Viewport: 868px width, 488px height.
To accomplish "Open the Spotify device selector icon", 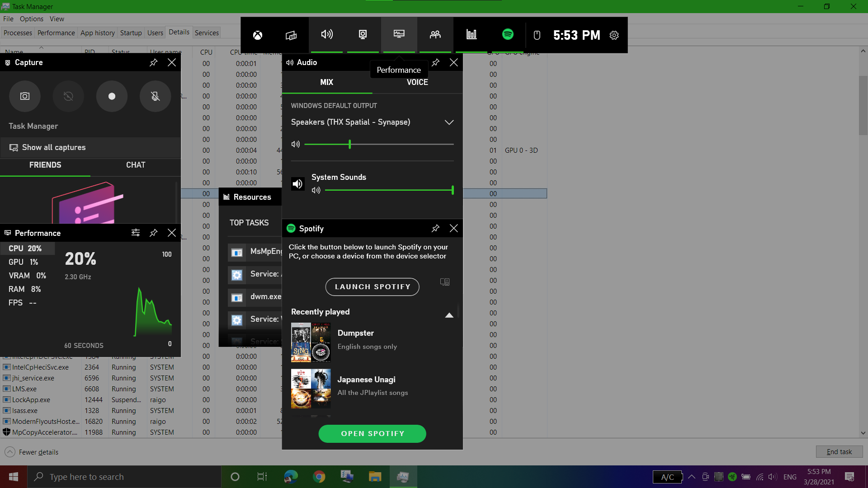I will pyautogui.click(x=445, y=282).
